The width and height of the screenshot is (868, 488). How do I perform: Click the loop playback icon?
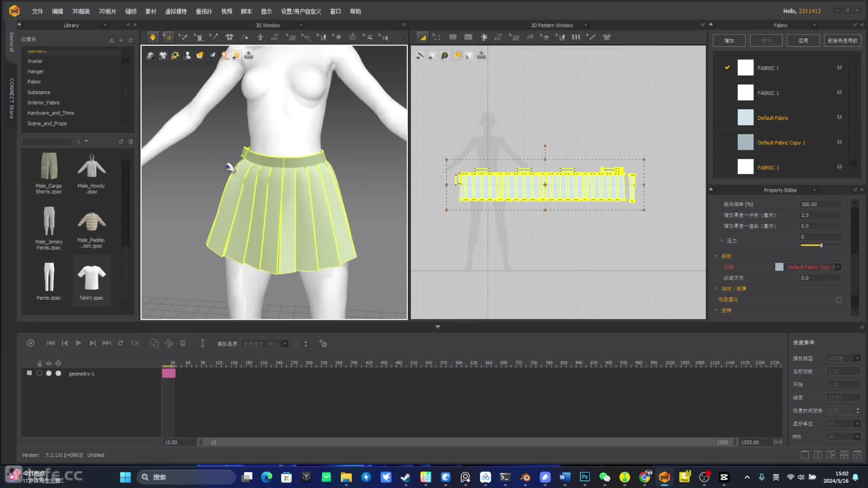(121, 343)
